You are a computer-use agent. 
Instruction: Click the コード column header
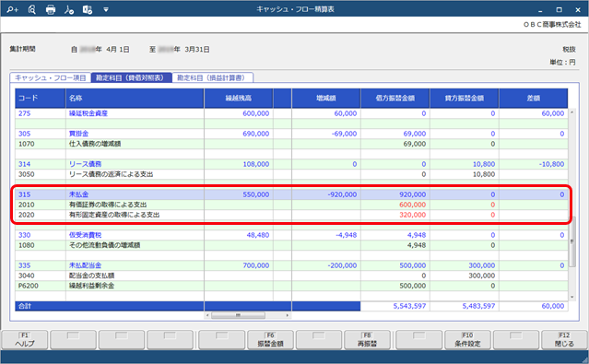click(41, 99)
